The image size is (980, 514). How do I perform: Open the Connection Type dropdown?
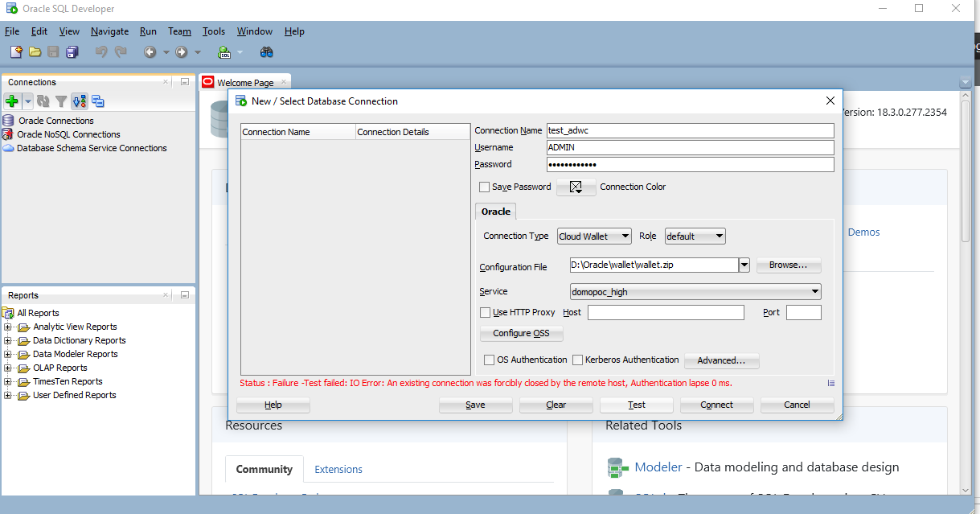tap(594, 236)
